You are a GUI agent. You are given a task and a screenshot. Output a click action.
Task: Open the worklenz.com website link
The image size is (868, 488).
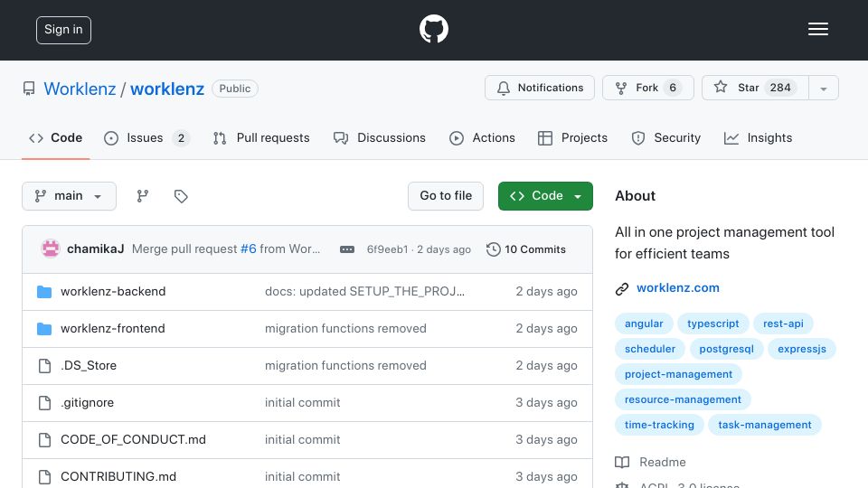677,287
